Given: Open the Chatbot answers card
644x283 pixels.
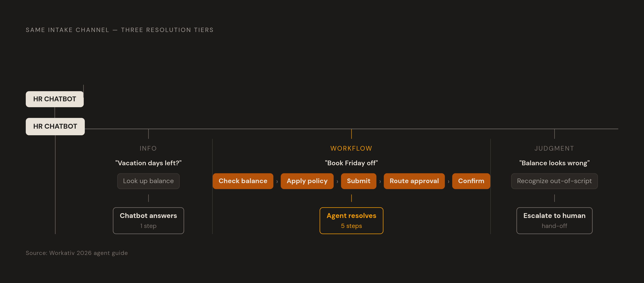Looking at the screenshot, I should pyautogui.click(x=148, y=220).
